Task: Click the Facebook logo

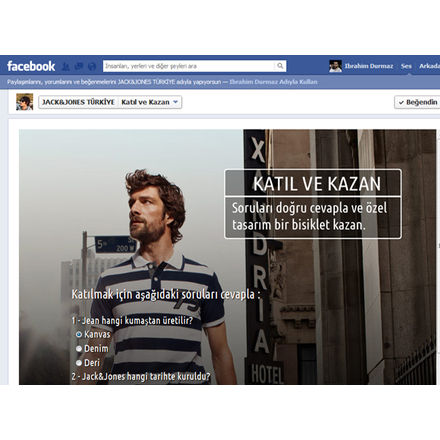Action: 31,66
